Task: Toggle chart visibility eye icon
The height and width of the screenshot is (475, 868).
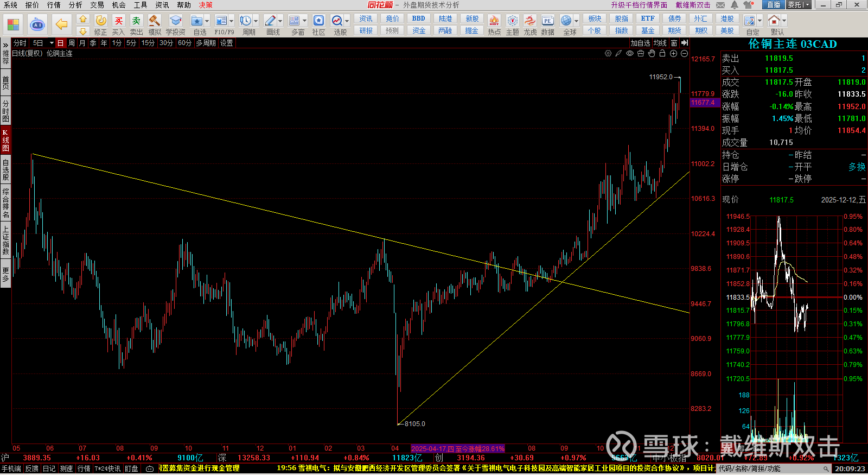Action: [x=630, y=53]
